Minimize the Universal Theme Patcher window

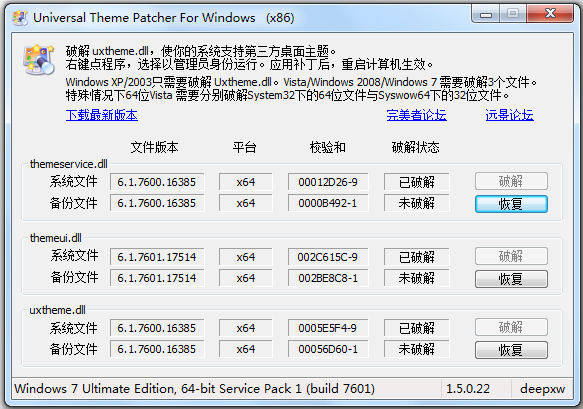tap(486, 14)
